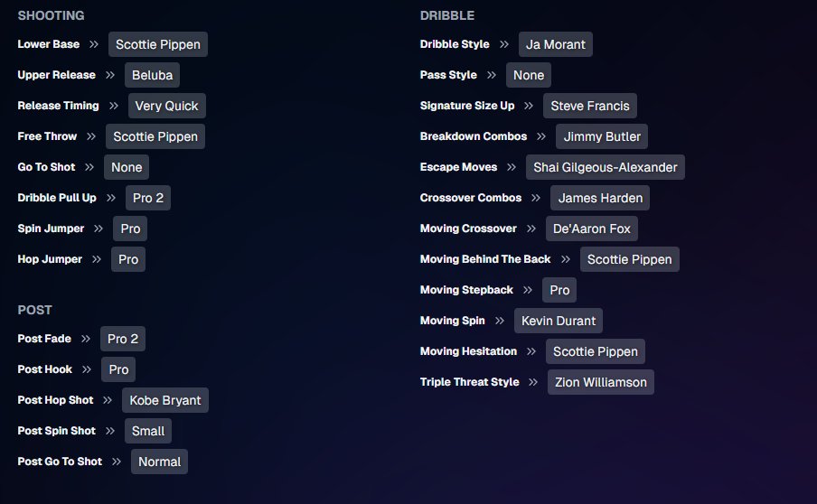The image size is (817, 504).
Task: Click the double chevron next to Lower Base
Action: [x=94, y=44]
